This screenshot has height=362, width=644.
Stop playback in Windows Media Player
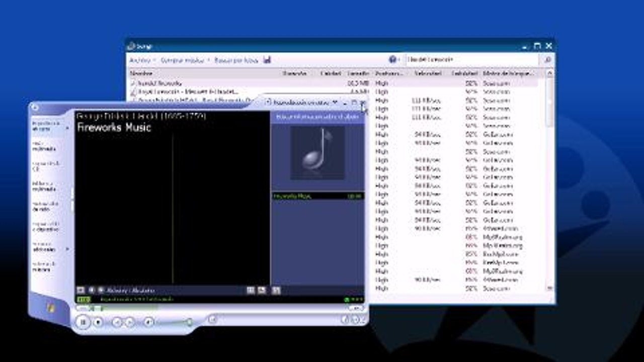[x=99, y=322]
